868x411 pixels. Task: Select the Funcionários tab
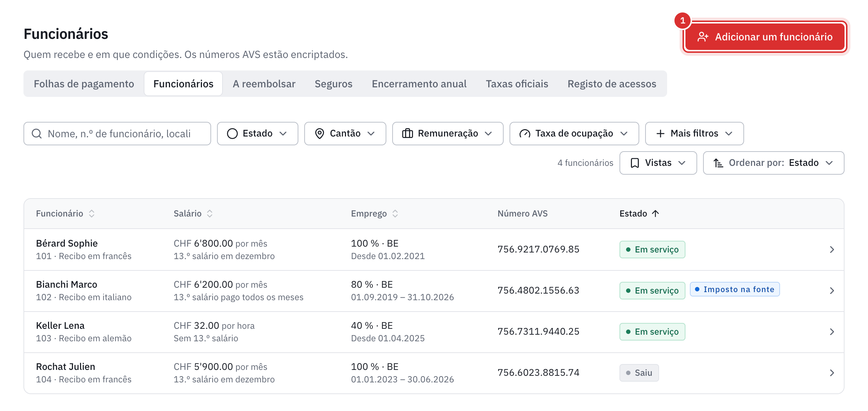coord(183,84)
